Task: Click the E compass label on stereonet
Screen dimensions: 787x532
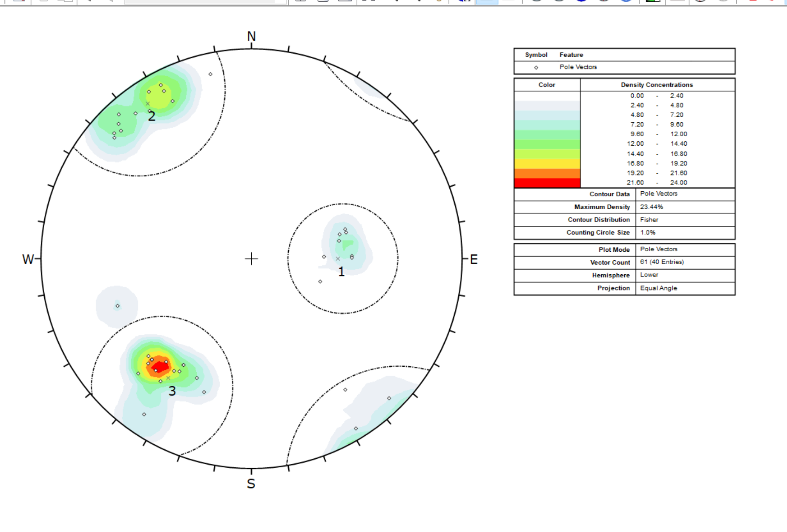Action: [x=474, y=259]
